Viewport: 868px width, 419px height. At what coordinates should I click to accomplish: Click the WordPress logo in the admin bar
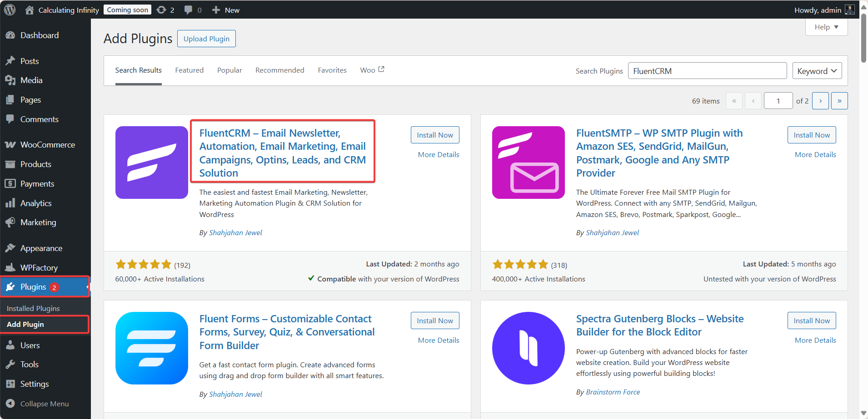10,10
